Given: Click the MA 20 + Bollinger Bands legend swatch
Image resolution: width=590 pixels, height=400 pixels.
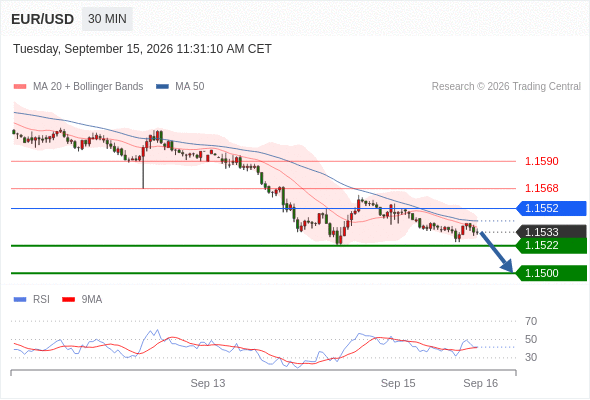Looking at the screenshot, I should tap(20, 87).
